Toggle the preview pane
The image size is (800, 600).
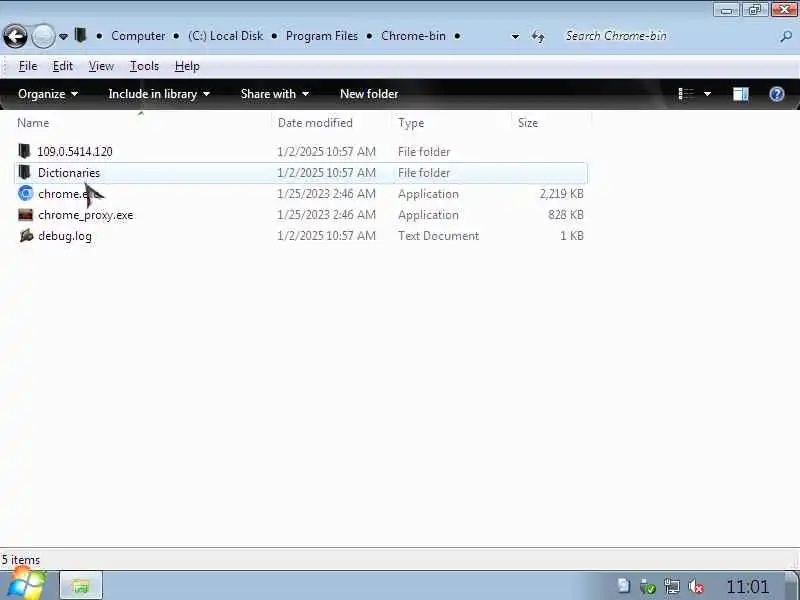tap(740, 94)
